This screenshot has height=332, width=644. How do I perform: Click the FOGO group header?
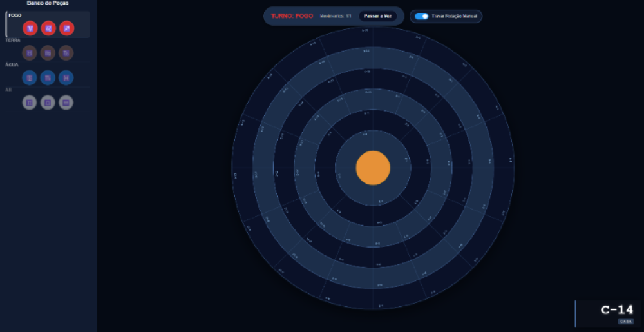click(x=15, y=15)
